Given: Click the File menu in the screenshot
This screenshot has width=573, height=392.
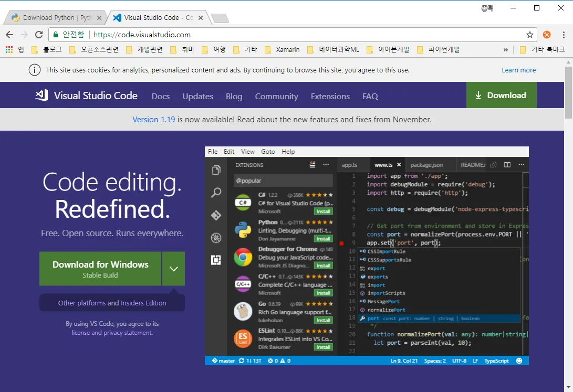Looking at the screenshot, I should tap(213, 152).
